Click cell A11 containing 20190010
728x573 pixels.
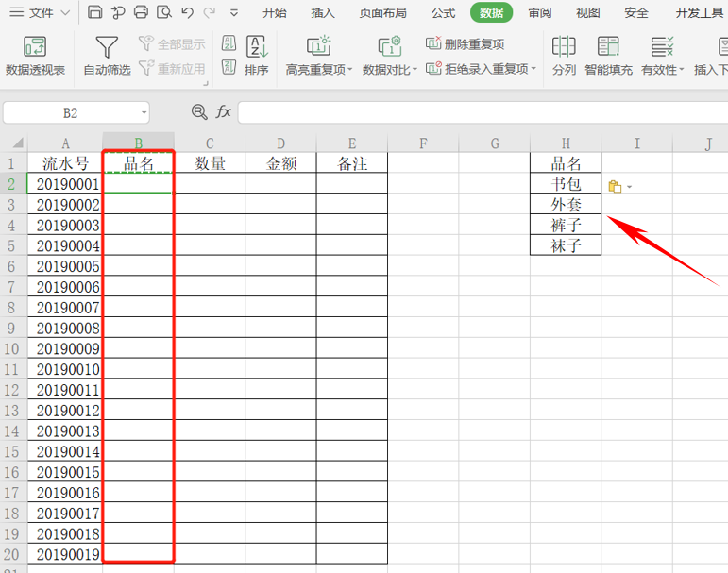pos(65,369)
